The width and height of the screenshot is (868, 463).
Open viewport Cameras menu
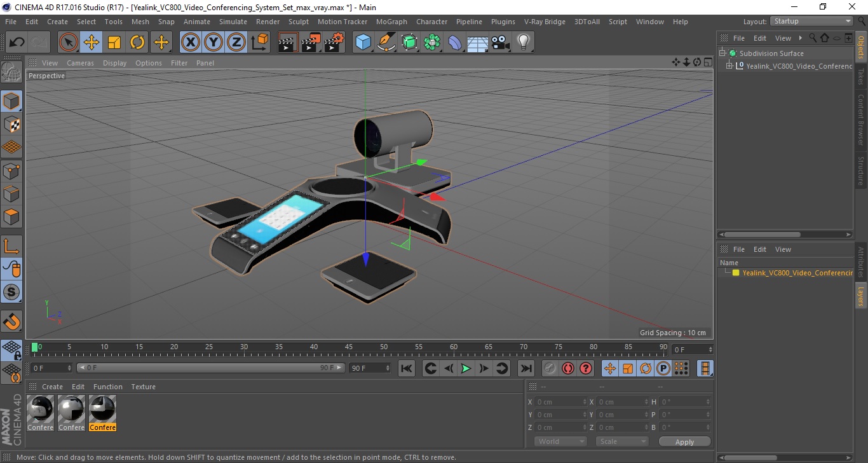pos(80,63)
